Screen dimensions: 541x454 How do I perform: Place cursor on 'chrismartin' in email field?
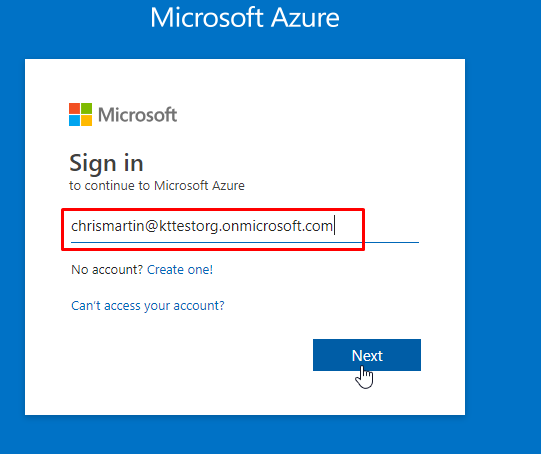point(107,226)
